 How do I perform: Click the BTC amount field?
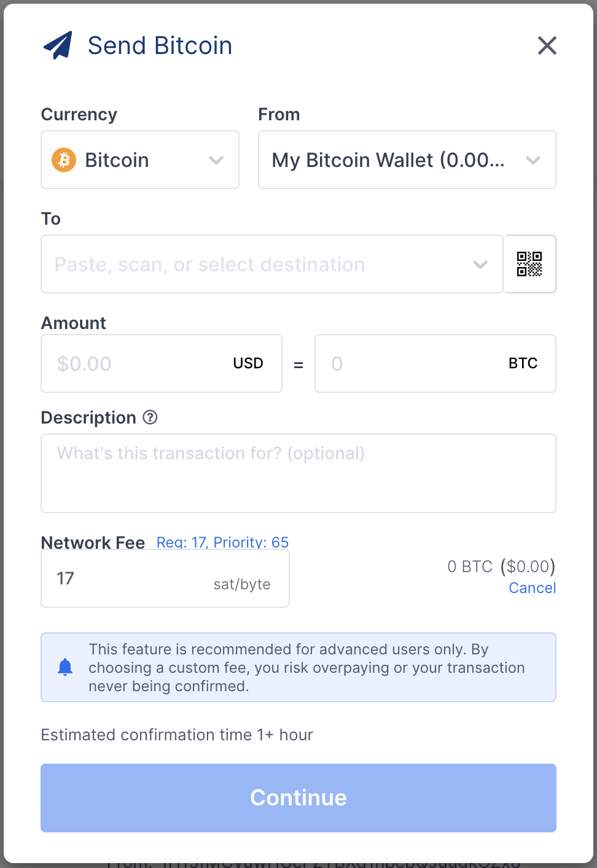(x=435, y=363)
